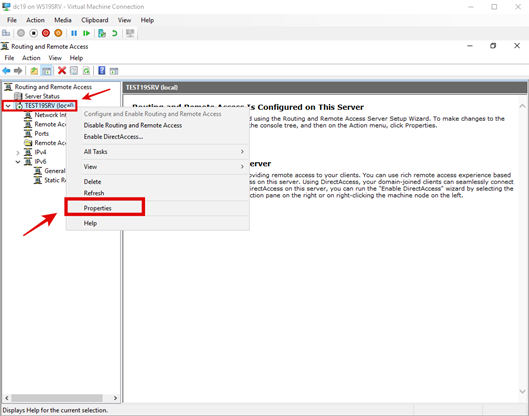The height and width of the screenshot is (416, 529).
Task: Click the green Reset VM play icon
Action: (x=86, y=33)
